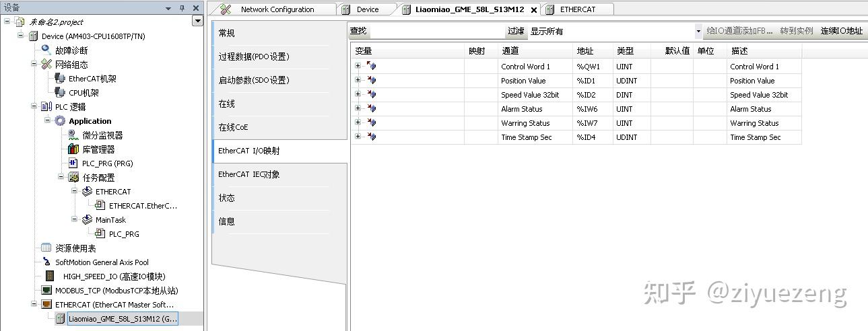Open the EtherCAT IEC对象 page
Image resolution: width=868 pixels, height=331 pixels.
click(x=270, y=175)
